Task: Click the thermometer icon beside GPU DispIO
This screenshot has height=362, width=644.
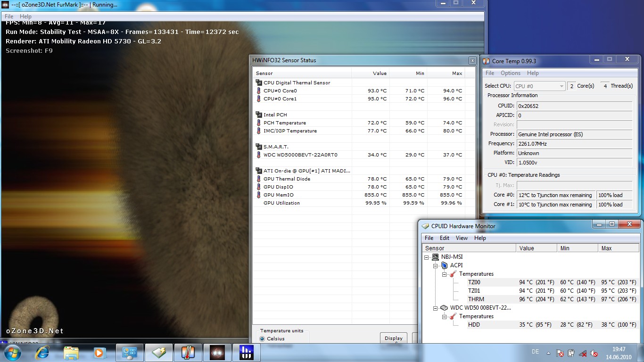Action: click(x=258, y=187)
